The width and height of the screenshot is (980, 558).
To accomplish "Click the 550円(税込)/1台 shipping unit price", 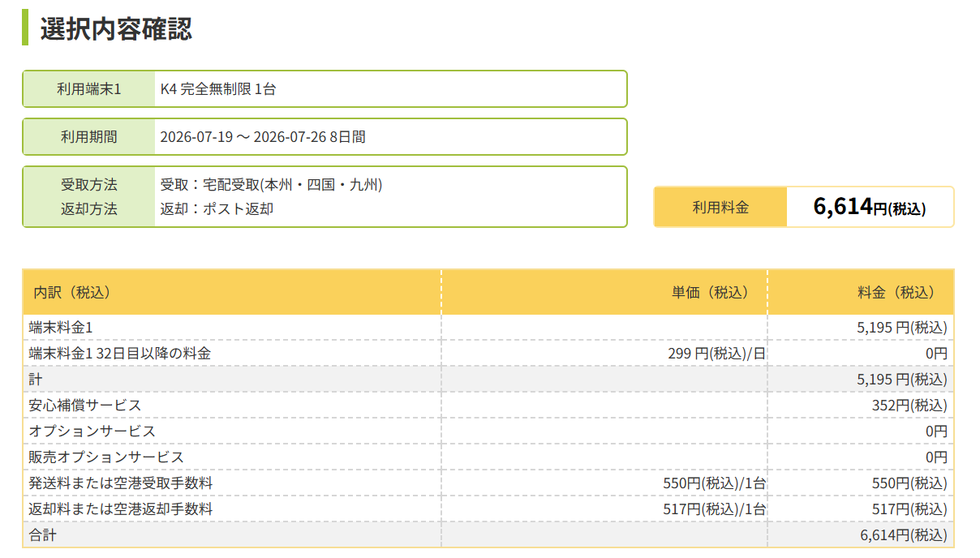I will tap(715, 483).
